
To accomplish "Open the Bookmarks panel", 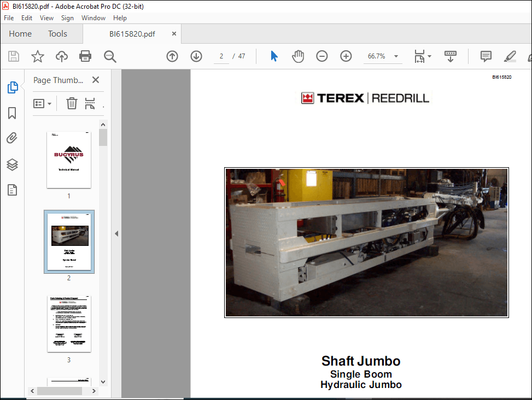I will [12, 113].
